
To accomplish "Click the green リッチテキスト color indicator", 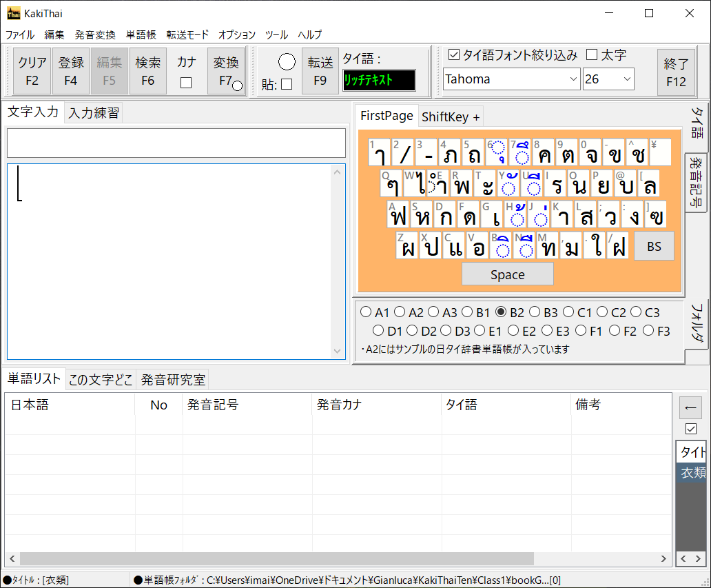I will coord(379,80).
